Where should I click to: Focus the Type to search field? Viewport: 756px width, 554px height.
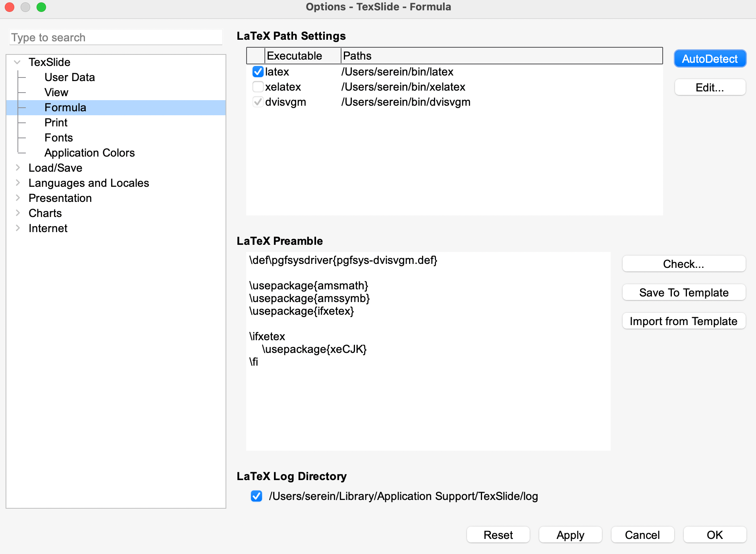pyautogui.click(x=116, y=37)
